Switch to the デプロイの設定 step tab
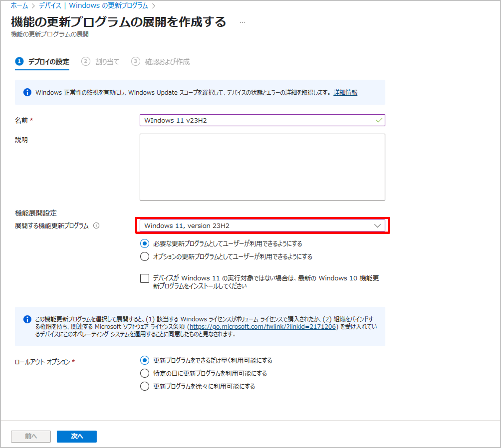The image size is (501, 448). pyautogui.click(x=42, y=61)
